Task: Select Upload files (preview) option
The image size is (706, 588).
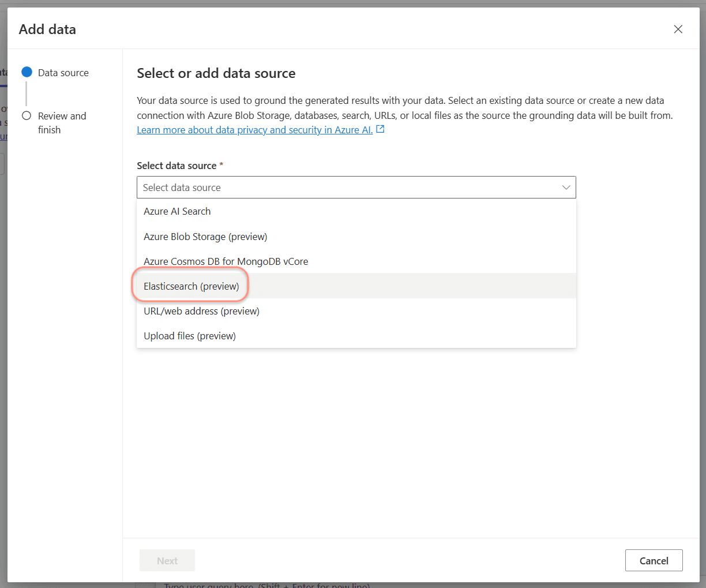Action: coord(190,335)
